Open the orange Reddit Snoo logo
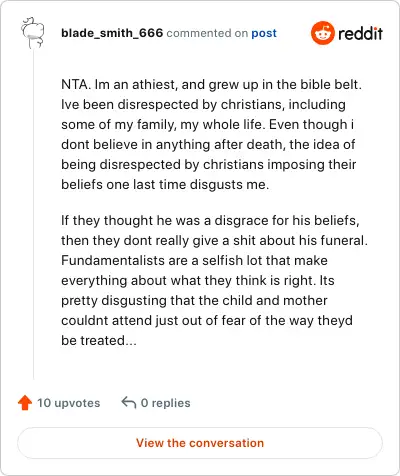400x476 pixels. point(322,33)
